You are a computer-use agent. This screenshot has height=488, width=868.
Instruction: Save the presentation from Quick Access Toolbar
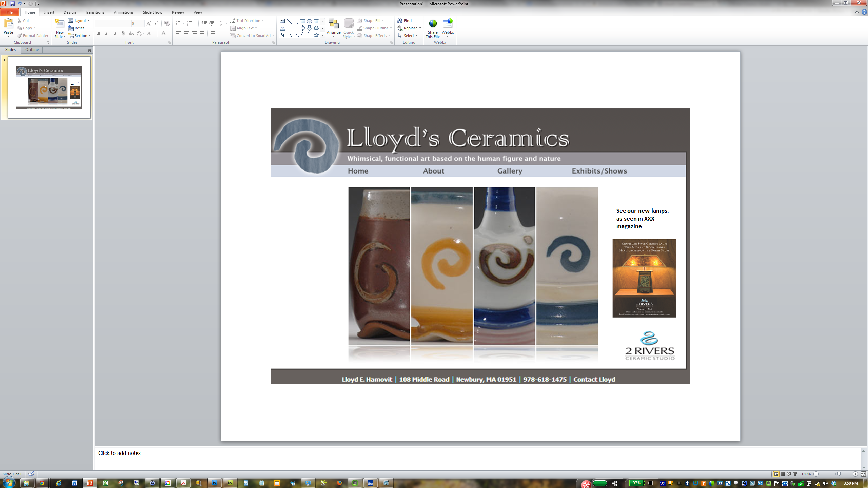click(12, 4)
